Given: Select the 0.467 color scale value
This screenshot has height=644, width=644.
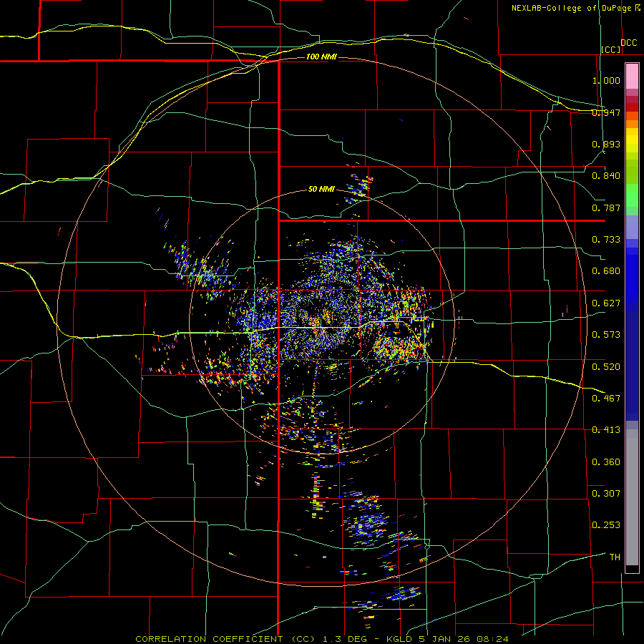Looking at the screenshot, I should click(x=606, y=399).
